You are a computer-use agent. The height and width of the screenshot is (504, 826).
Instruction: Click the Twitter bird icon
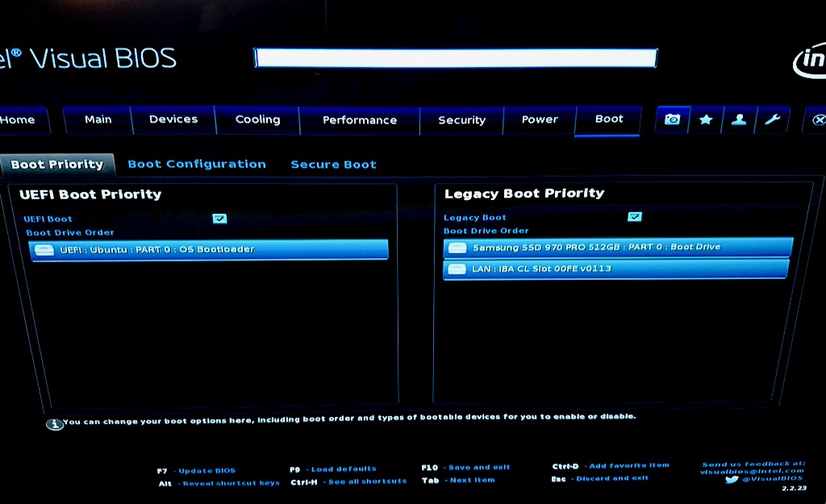coord(731,480)
